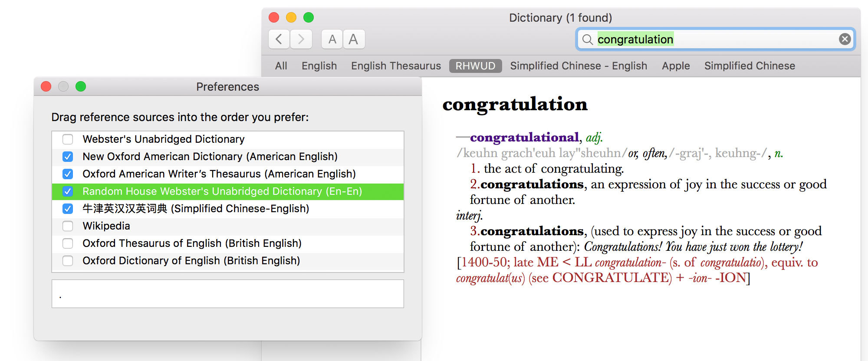Enable Webster's Unabridged Dictionary checkbox

coord(68,139)
